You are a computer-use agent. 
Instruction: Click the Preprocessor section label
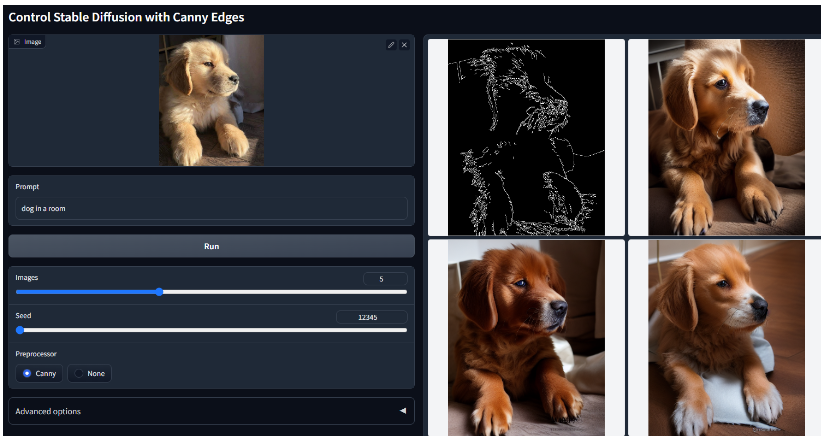pos(36,353)
